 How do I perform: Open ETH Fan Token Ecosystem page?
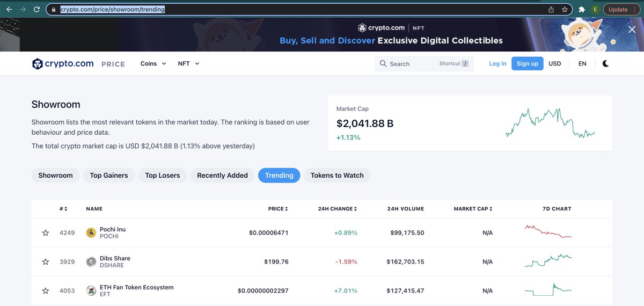[x=137, y=287]
